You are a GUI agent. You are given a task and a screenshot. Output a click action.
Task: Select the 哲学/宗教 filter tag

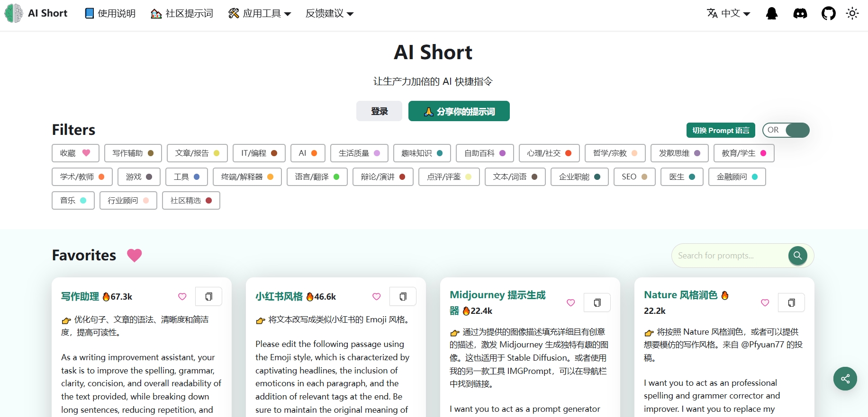(x=615, y=153)
